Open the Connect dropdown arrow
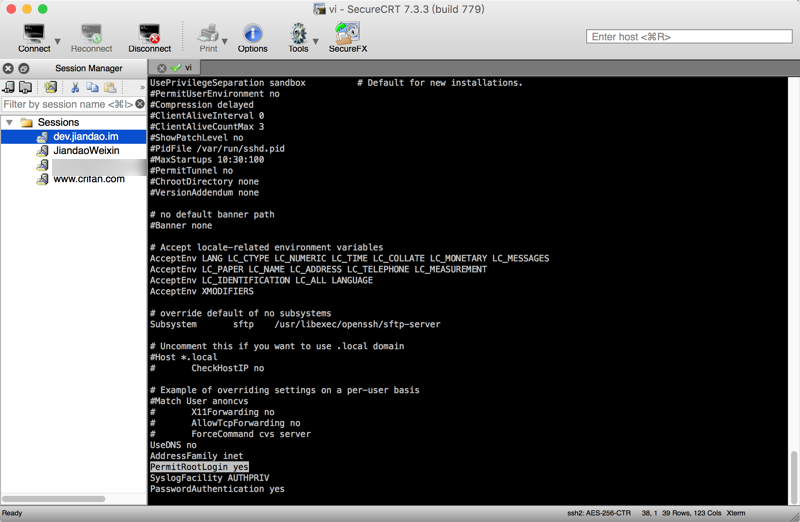 [57, 41]
